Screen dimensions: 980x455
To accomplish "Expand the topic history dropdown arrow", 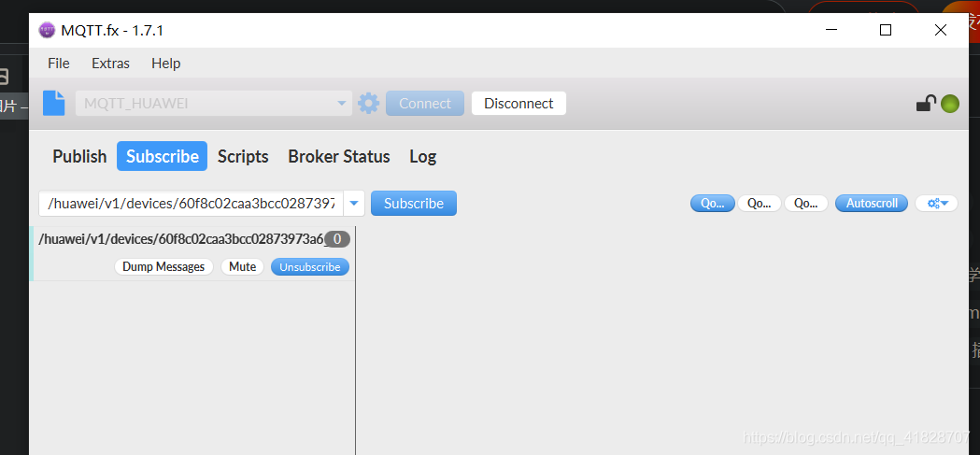I will click(354, 203).
